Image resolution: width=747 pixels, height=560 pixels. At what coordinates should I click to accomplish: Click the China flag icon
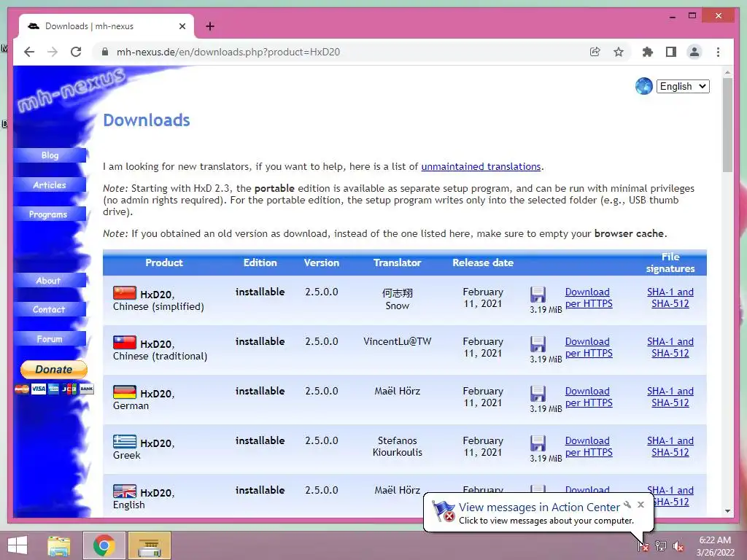[x=124, y=292]
